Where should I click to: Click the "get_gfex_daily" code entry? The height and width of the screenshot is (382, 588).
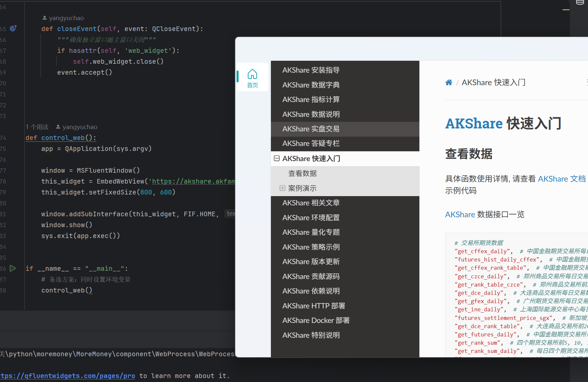[x=481, y=301]
